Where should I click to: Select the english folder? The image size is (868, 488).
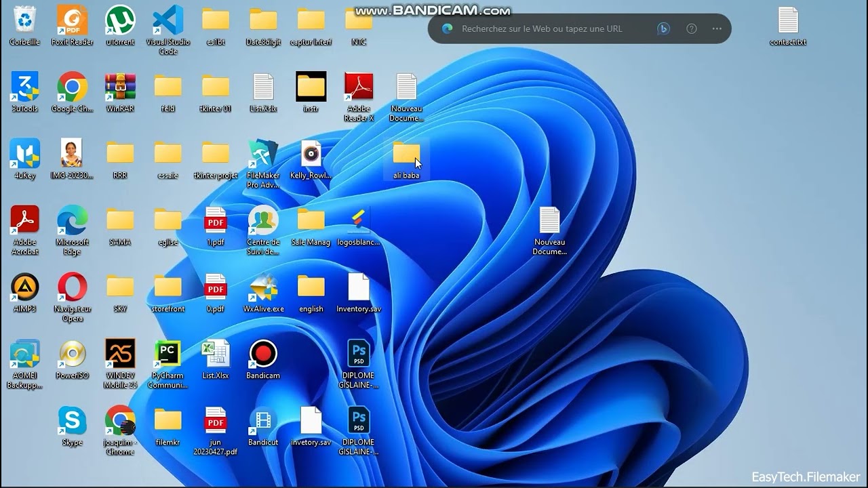pyautogui.click(x=311, y=287)
